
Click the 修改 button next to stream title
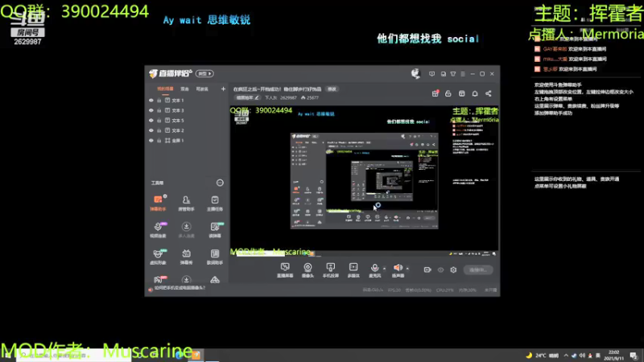[x=332, y=89]
